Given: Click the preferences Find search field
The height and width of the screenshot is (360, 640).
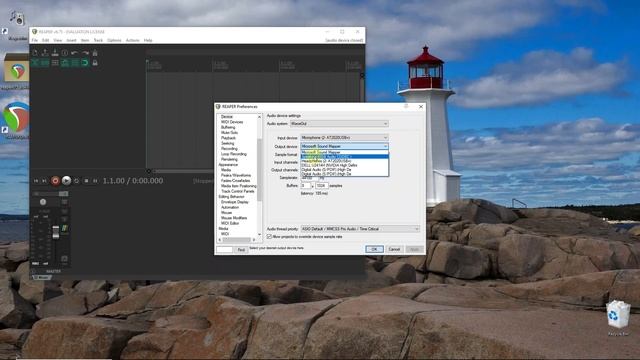Looking at the screenshot, I should tap(224, 249).
